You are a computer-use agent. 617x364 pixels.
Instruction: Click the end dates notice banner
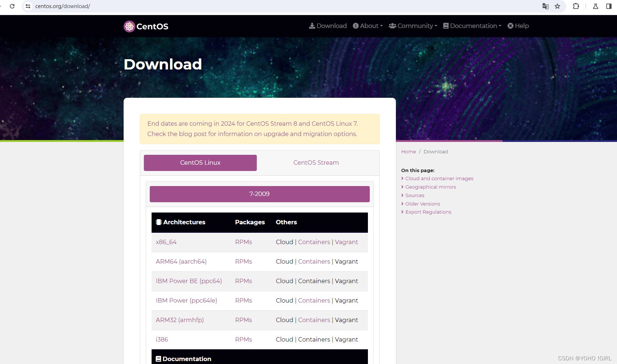coord(260,129)
